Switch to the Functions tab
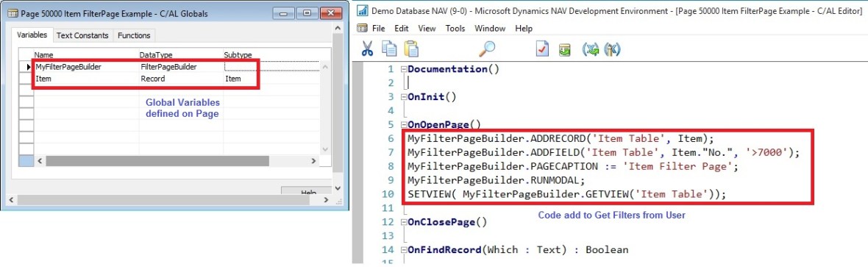Image resolution: width=868 pixels, height=267 pixels. pyautogui.click(x=134, y=35)
